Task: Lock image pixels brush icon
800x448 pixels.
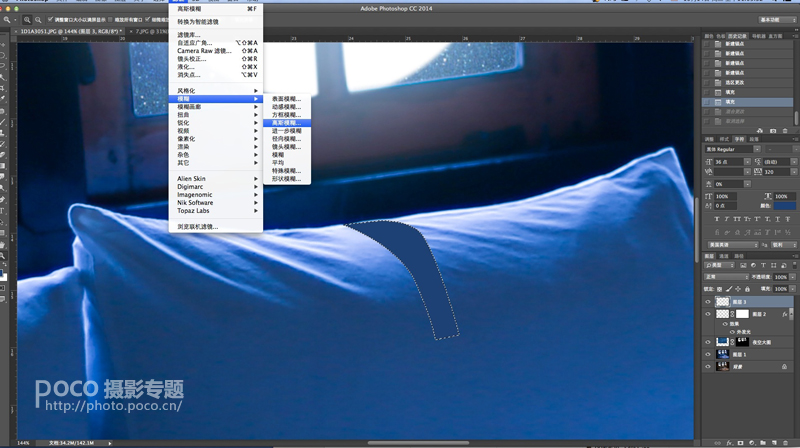Action: [729, 289]
